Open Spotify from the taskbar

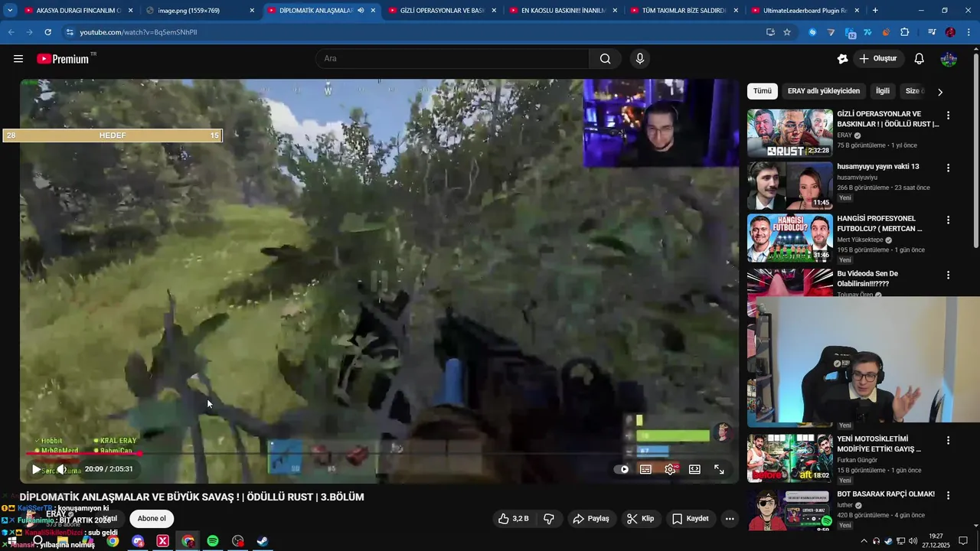213,541
